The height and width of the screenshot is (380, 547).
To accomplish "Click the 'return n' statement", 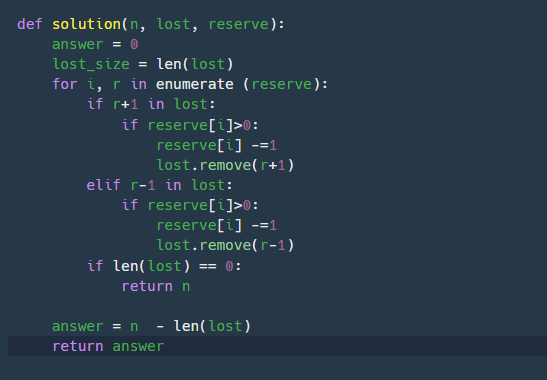I will tap(156, 286).
